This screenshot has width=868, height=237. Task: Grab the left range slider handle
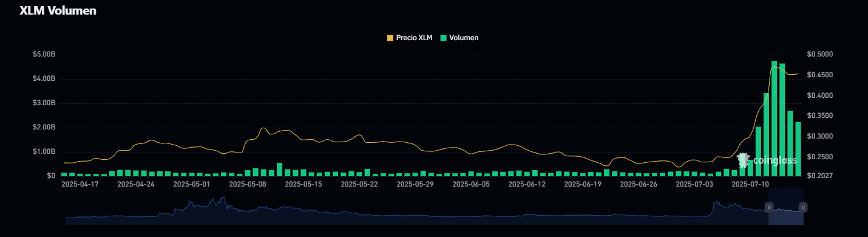769,207
